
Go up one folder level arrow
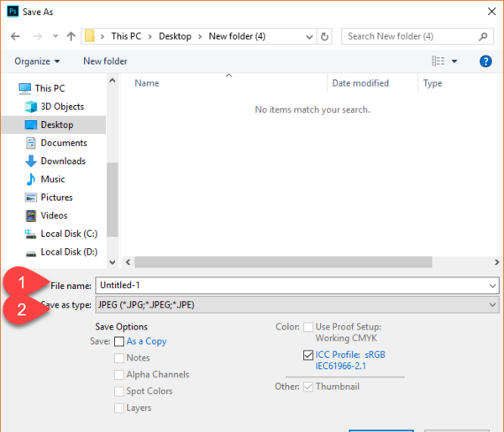71,36
